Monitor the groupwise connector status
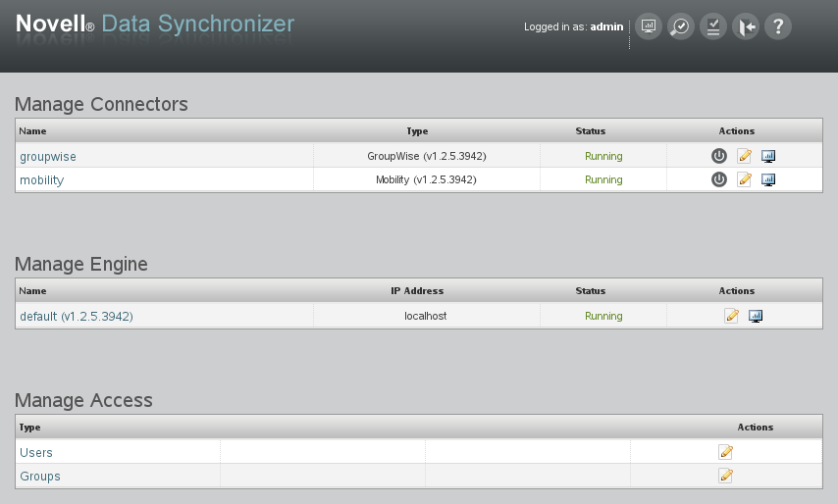Image resolution: width=838 pixels, height=504 pixels. (x=768, y=156)
